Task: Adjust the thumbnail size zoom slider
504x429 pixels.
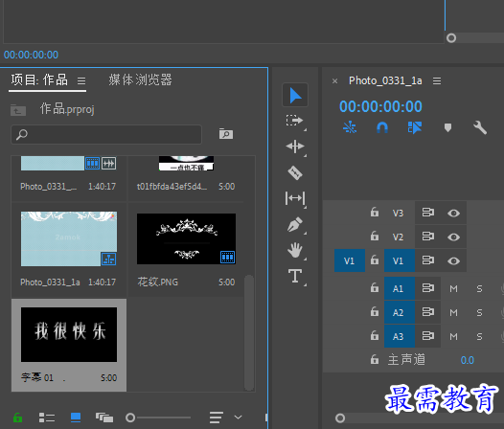Action: tap(130, 418)
